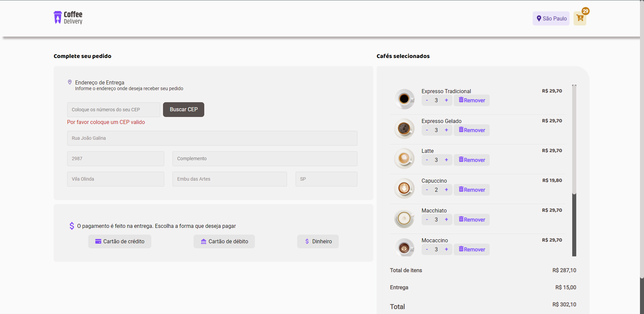Image resolution: width=644 pixels, height=314 pixels.
Task: Focus the street field Rua João Galina
Action: (212, 138)
